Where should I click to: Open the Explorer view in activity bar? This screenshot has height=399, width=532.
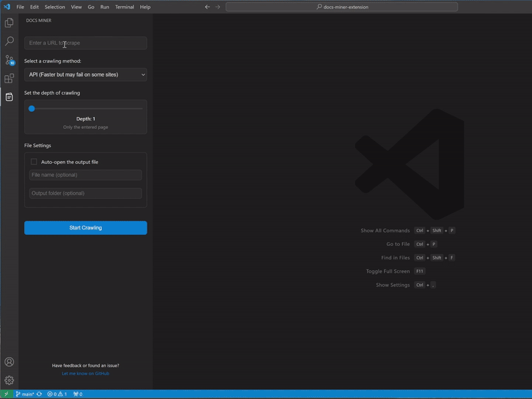[9, 23]
